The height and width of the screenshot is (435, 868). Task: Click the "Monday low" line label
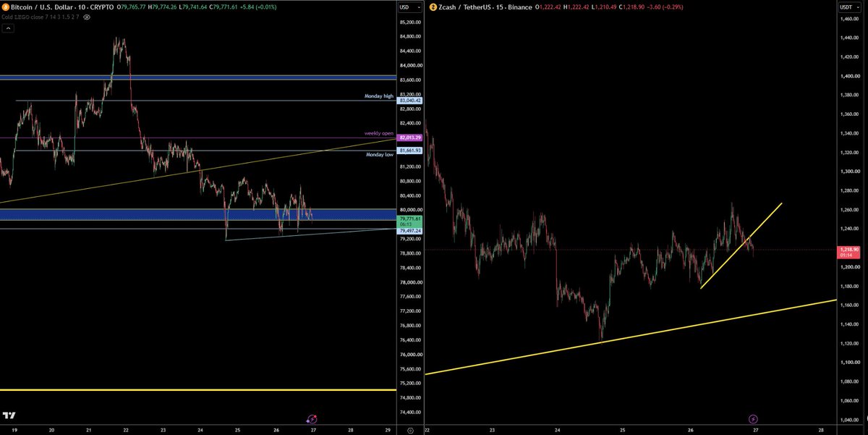click(380, 155)
